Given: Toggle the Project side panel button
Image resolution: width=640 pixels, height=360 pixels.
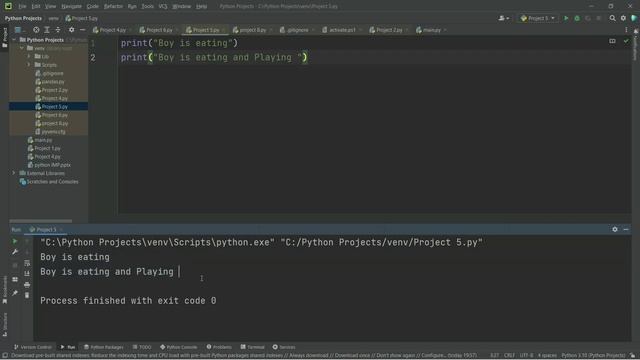Looking at the screenshot, I should pos(4,38).
